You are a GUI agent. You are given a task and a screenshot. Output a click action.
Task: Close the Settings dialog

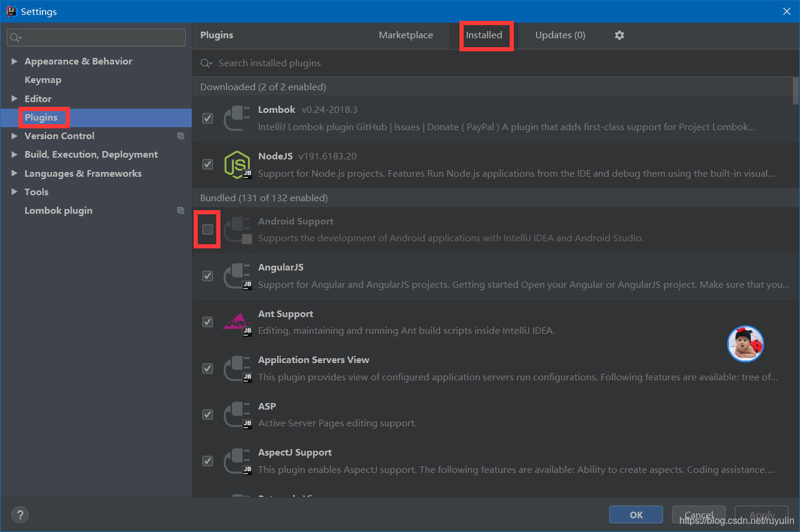click(786, 11)
